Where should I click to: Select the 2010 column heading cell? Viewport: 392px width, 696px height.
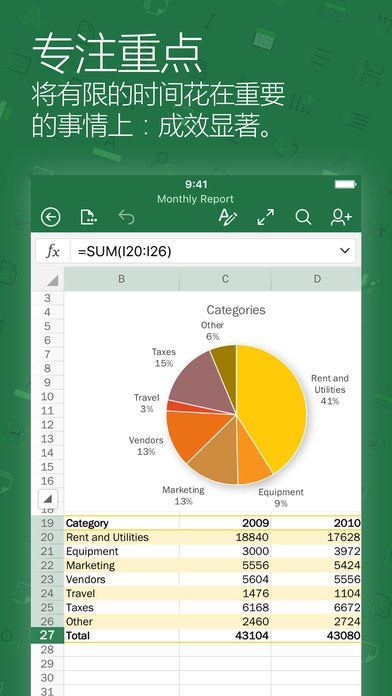coord(316,523)
